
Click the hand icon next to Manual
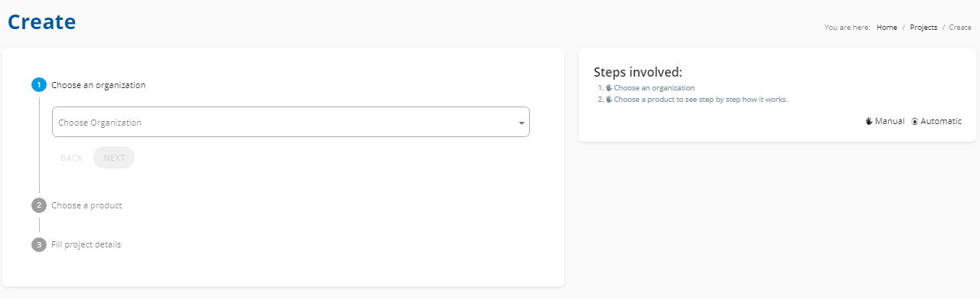click(869, 121)
